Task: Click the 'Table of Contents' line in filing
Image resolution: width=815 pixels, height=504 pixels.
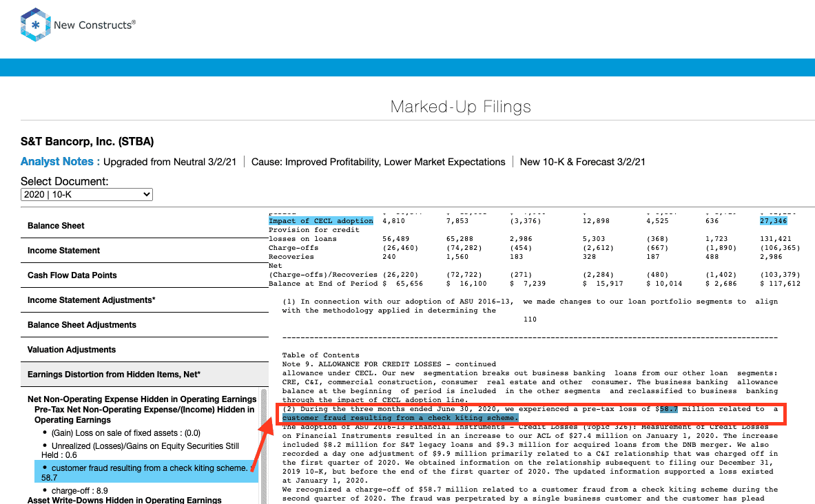Action: pyautogui.click(x=321, y=355)
